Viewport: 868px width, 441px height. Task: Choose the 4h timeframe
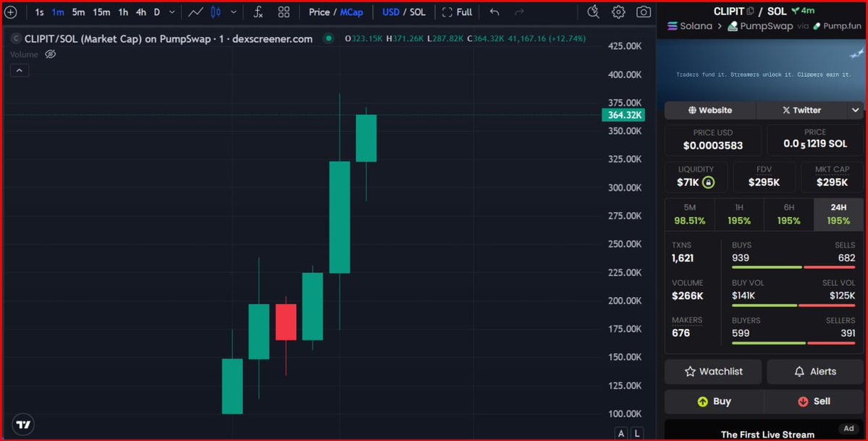(x=141, y=12)
